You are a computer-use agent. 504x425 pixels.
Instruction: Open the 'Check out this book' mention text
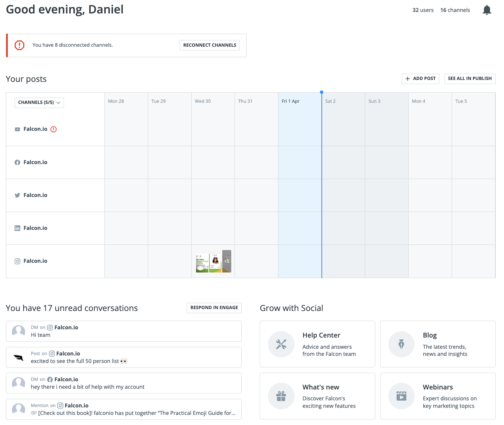(x=137, y=413)
